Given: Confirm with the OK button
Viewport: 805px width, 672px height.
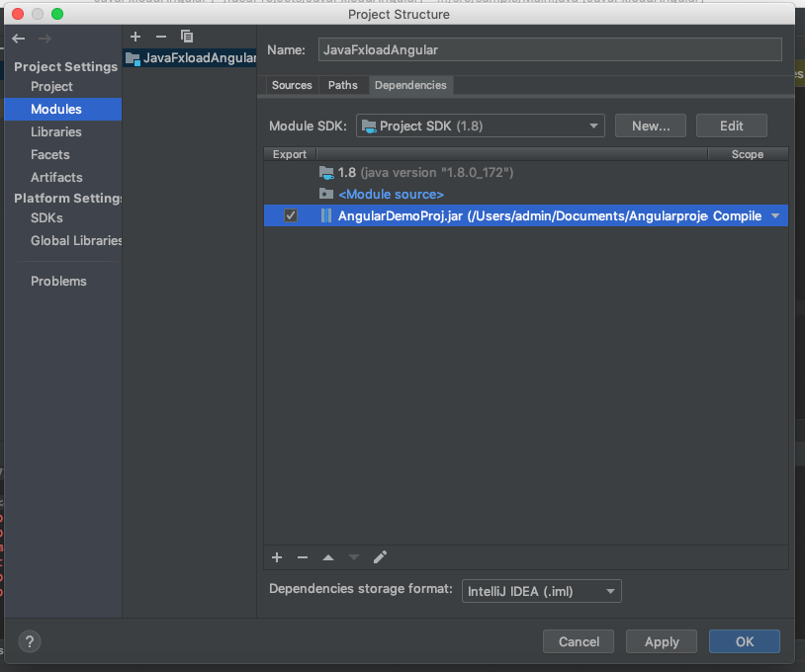Looking at the screenshot, I should (745, 641).
